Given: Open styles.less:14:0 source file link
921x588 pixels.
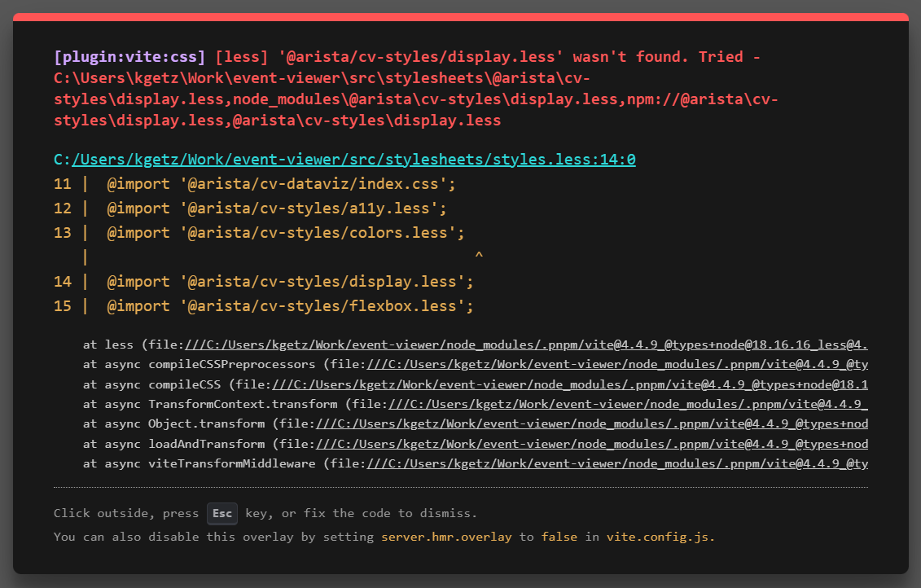Looking at the screenshot, I should [x=353, y=159].
